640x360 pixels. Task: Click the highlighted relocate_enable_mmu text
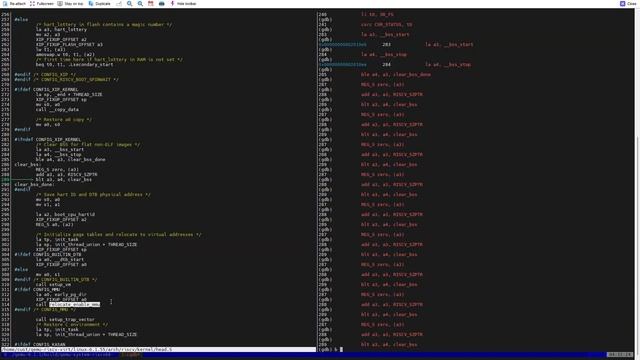74,304
